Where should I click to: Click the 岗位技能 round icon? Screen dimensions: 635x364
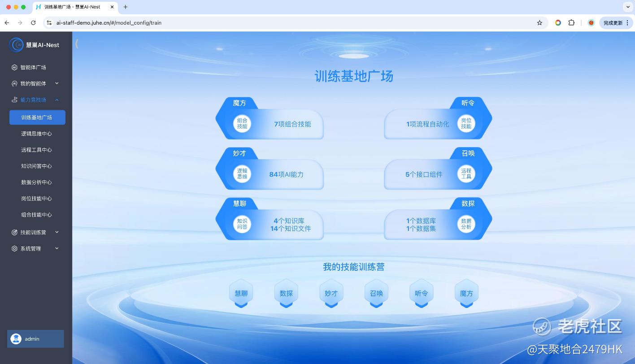pyautogui.click(x=466, y=124)
